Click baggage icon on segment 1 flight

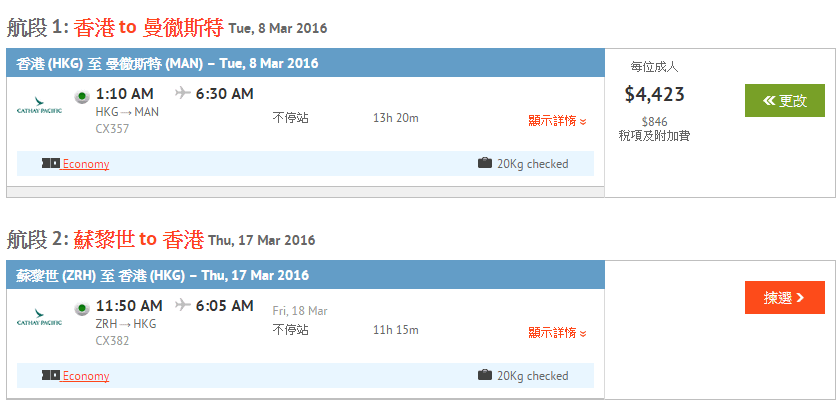(485, 163)
